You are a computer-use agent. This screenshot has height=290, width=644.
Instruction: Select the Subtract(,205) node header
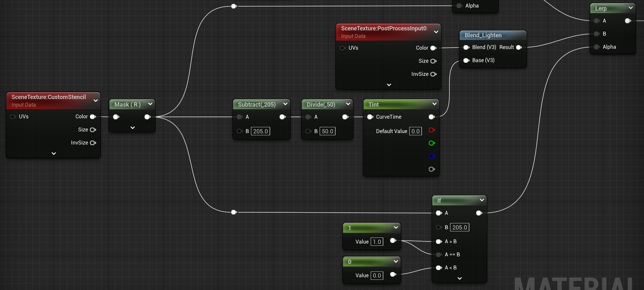tap(257, 105)
